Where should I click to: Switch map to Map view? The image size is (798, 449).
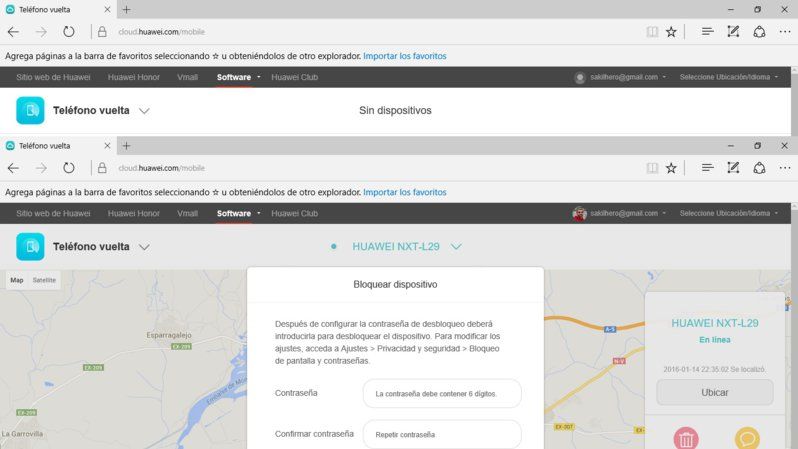coord(17,280)
